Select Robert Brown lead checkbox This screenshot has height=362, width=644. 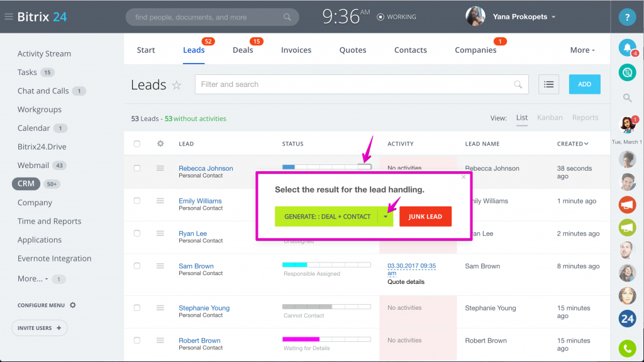[136, 340]
